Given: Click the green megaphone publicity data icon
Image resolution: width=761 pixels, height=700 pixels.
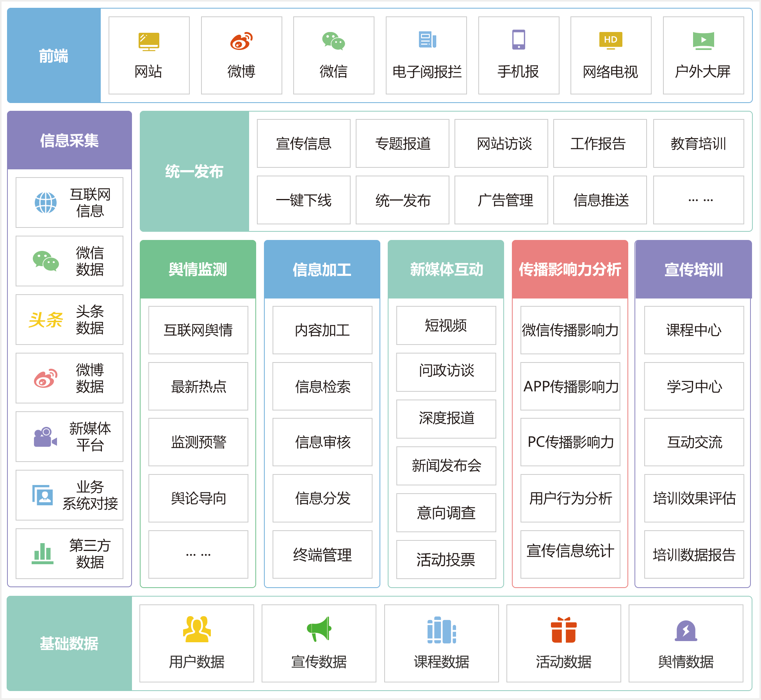Looking at the screenshot, I should pos(319,629).
